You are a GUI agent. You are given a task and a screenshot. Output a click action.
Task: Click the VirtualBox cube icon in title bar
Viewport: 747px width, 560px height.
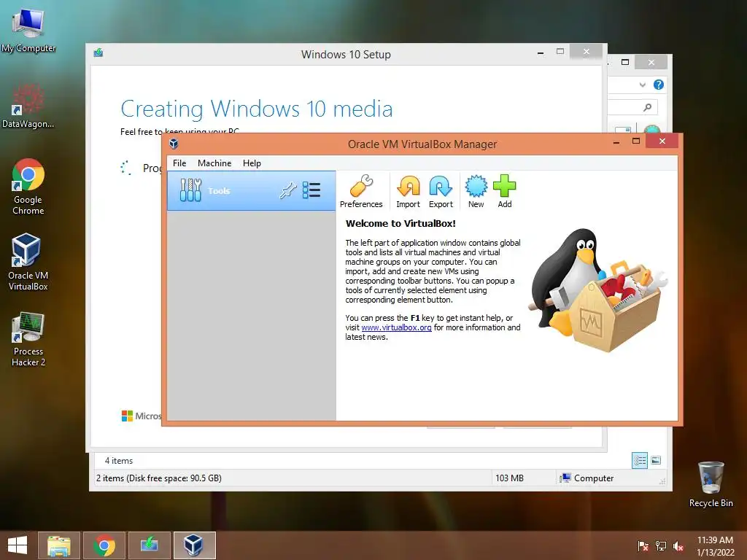click(x=174, y=144)
